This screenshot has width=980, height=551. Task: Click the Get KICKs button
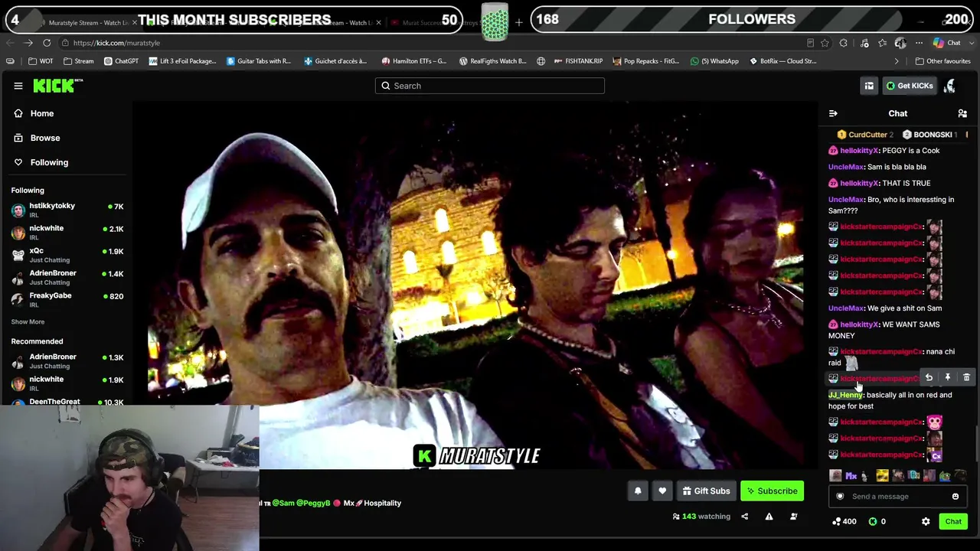[x=910, y=86]
